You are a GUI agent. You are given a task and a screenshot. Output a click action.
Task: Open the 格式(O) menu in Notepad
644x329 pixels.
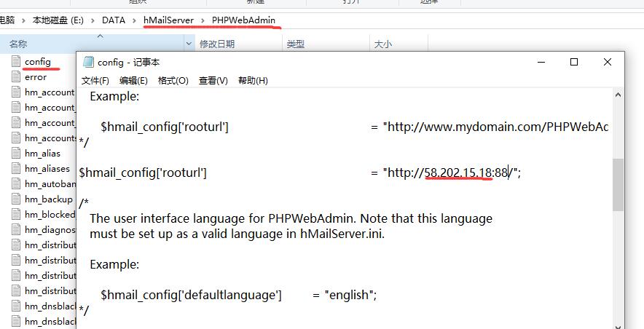point(173,80)
